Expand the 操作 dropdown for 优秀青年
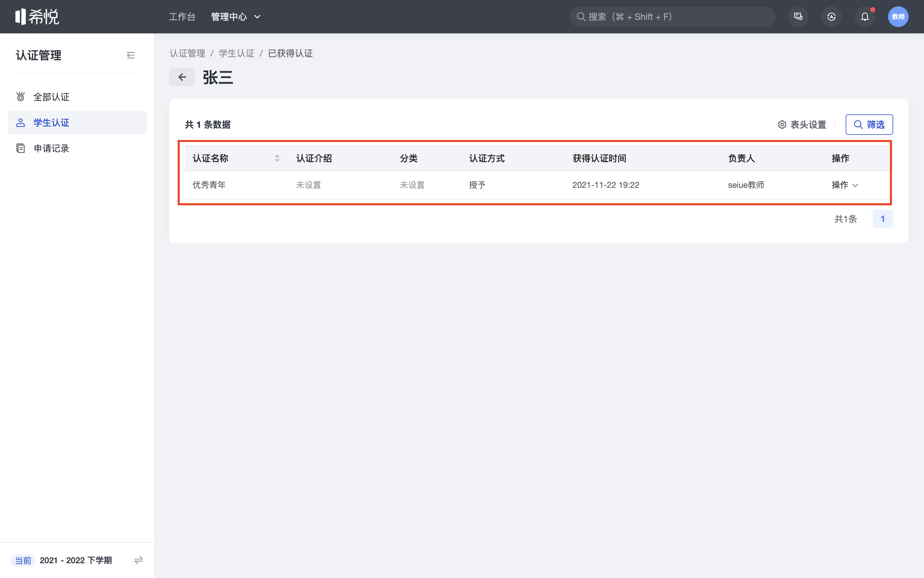 pyautogui.click(x=845, y=185)
